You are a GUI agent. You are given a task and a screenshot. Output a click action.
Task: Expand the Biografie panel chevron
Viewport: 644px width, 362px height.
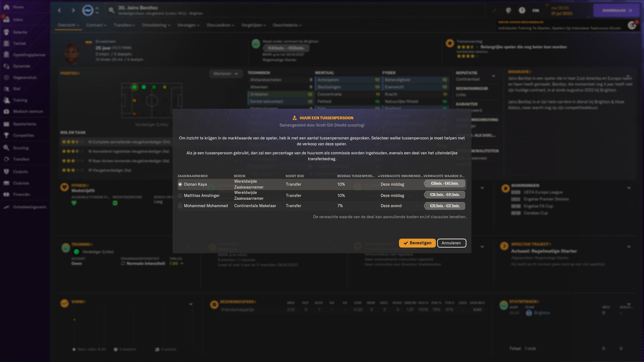[x=628, y=76]
